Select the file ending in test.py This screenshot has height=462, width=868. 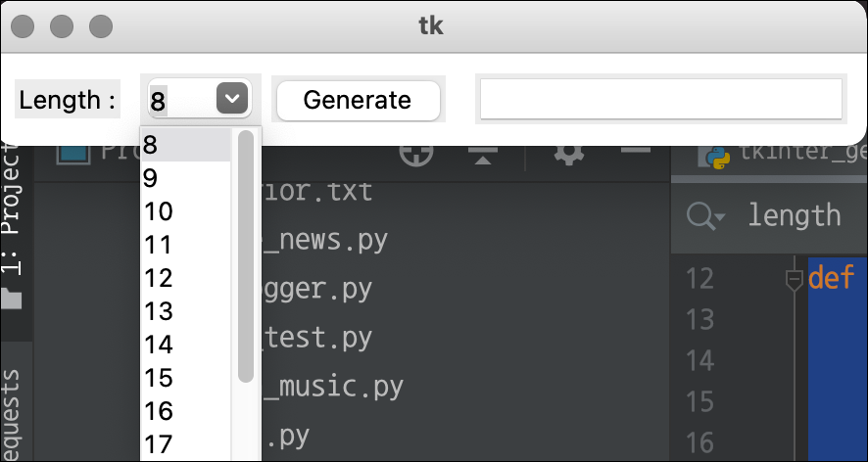tap(317, 338)
